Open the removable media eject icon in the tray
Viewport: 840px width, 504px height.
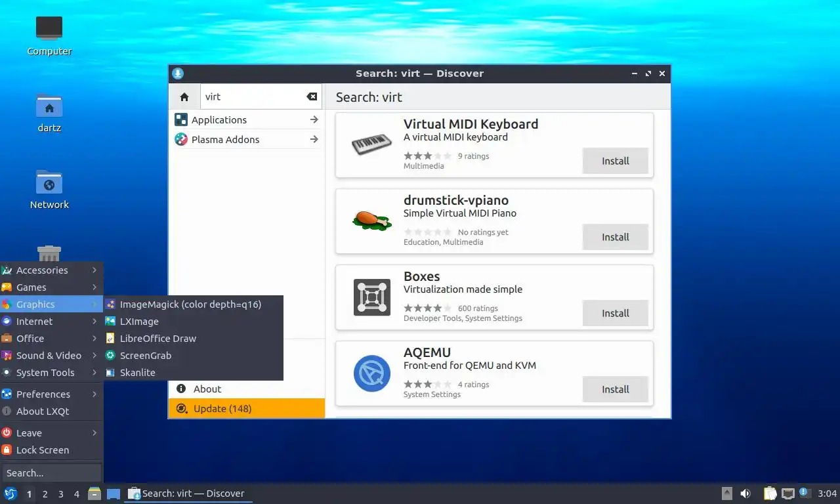726,493
